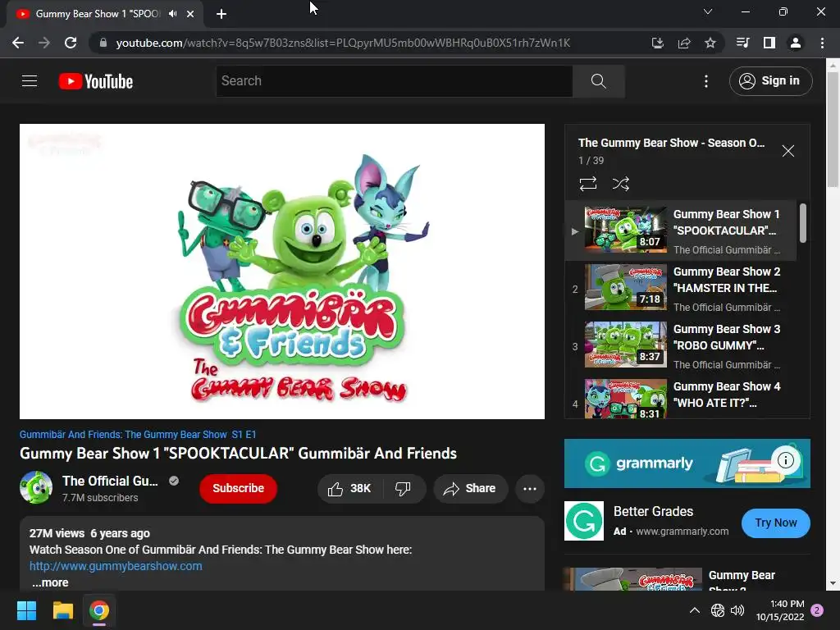Play Gummy Bear Show 4 WHO ATE IT playlist item
Screen dimensions: 840x630
coord(681,397)
